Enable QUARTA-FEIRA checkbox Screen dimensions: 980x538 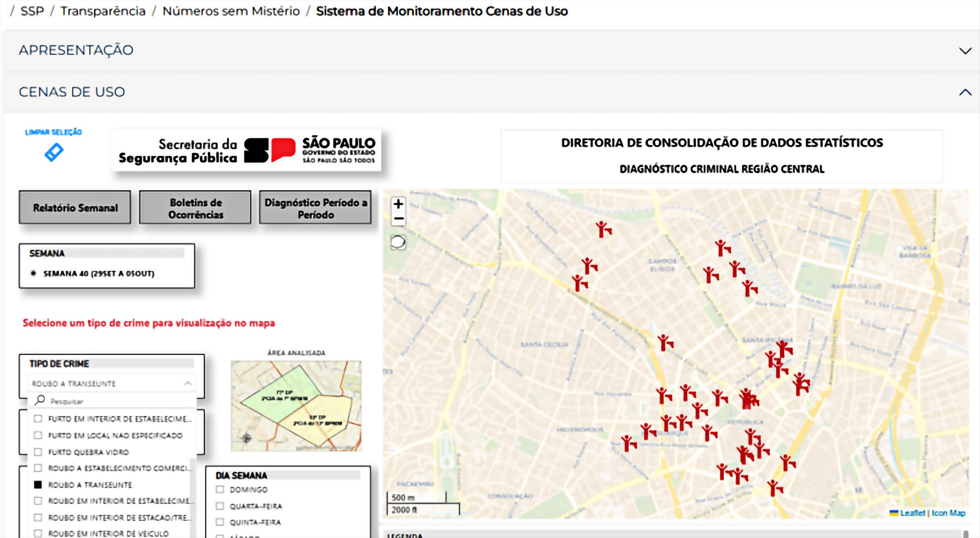click(x=220, y=506)
